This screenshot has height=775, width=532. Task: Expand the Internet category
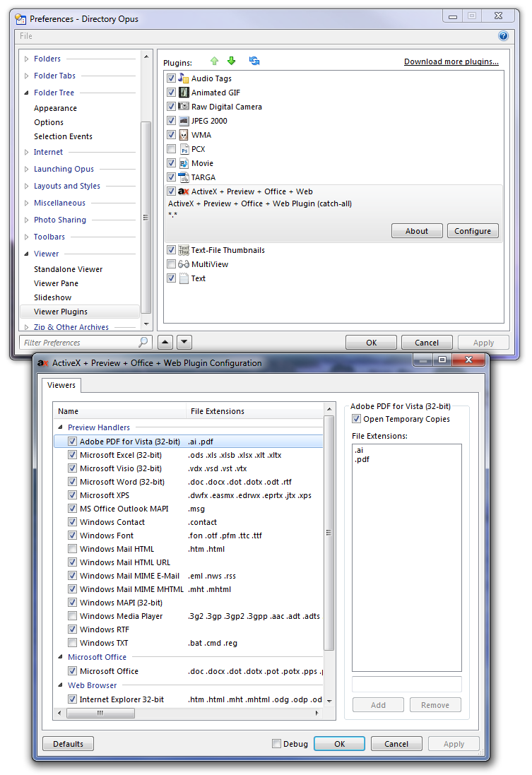click(x=26, y=152)
